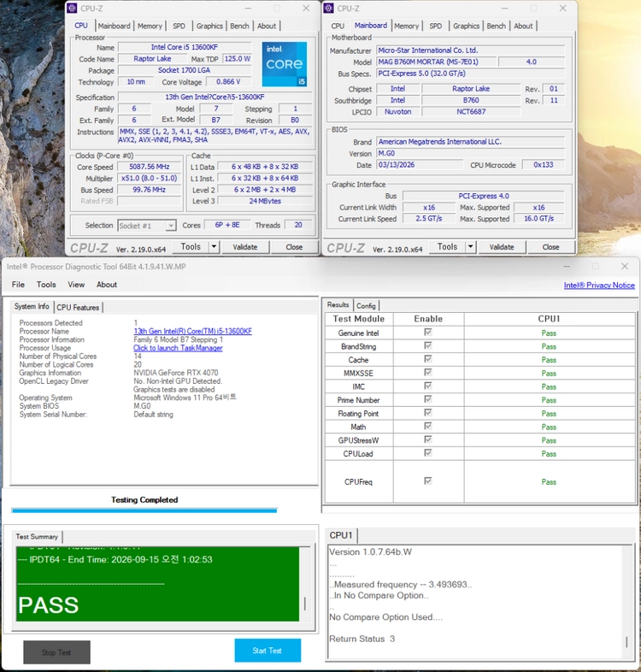Click Validate in right CPU-Z window
The height and width of the screenshot is (672, 641).
point(502,247)
